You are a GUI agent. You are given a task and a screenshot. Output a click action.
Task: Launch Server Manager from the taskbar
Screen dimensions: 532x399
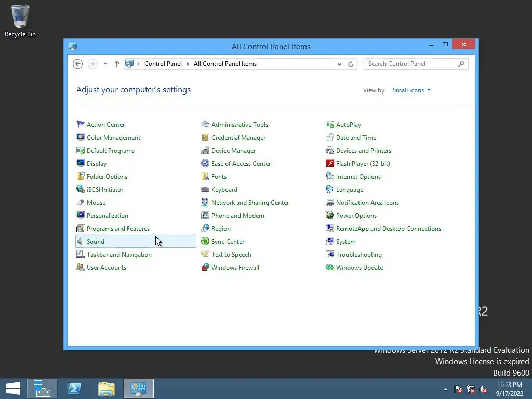point(42,389)
